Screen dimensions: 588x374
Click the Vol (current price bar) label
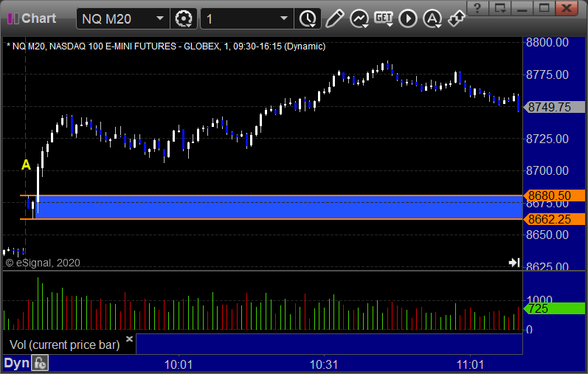pos(64,344)
